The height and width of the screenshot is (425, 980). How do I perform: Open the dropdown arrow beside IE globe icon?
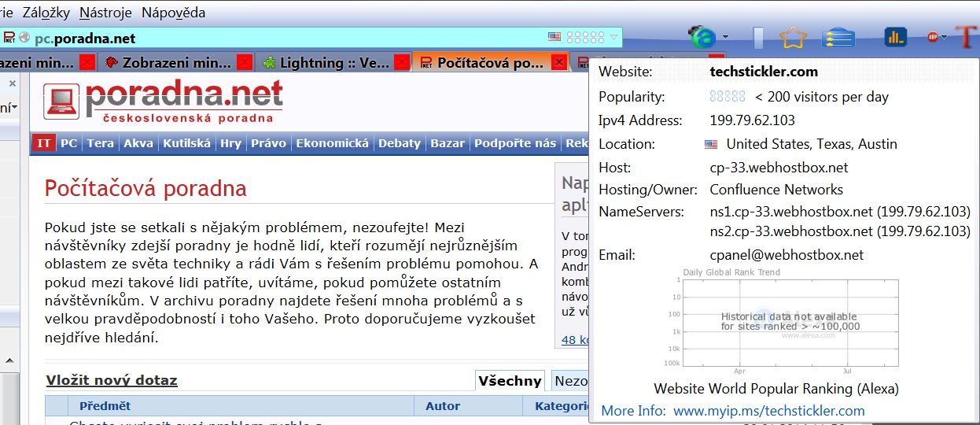tap(725, 37)
